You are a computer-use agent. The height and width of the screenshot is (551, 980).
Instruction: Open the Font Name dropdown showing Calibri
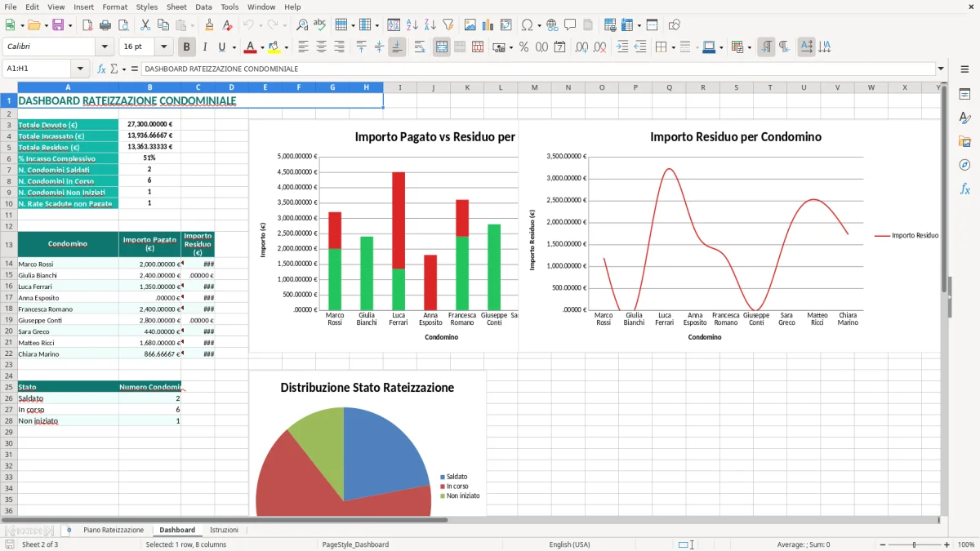tap(105, 47)
